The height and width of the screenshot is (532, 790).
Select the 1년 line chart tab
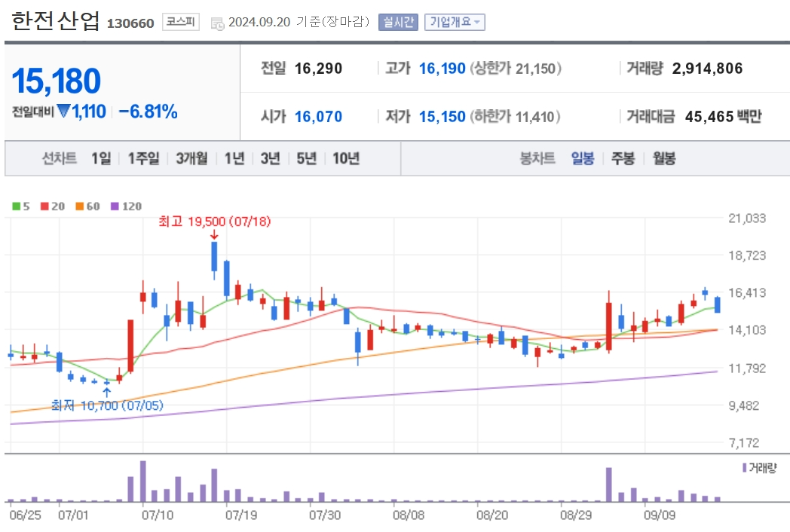click(234, 159)
